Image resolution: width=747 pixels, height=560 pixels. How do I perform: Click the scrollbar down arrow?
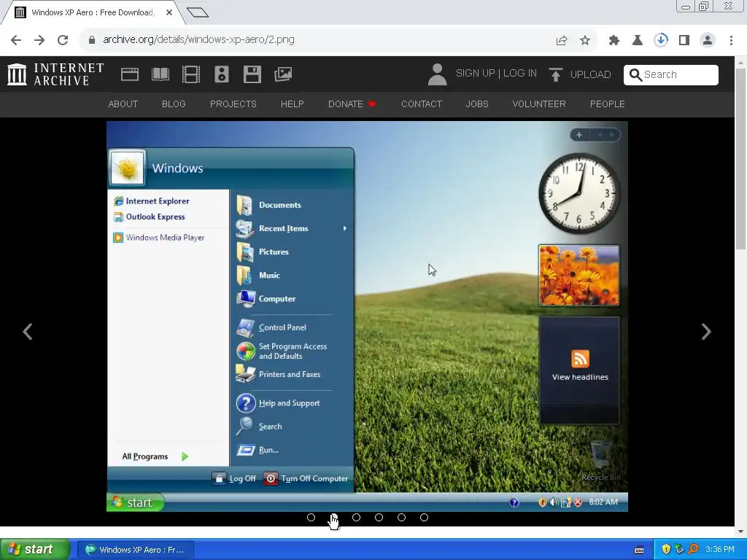(x=740, y=531)
